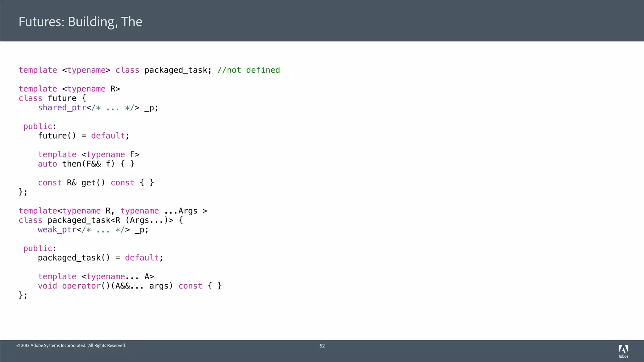Click the Adobe logo in footer

(623, 351)
